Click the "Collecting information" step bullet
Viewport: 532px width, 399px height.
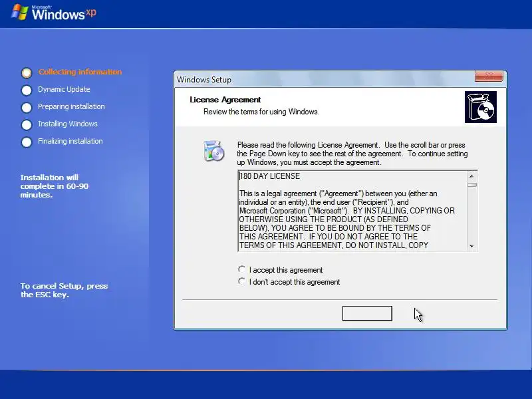click(27, 72)
